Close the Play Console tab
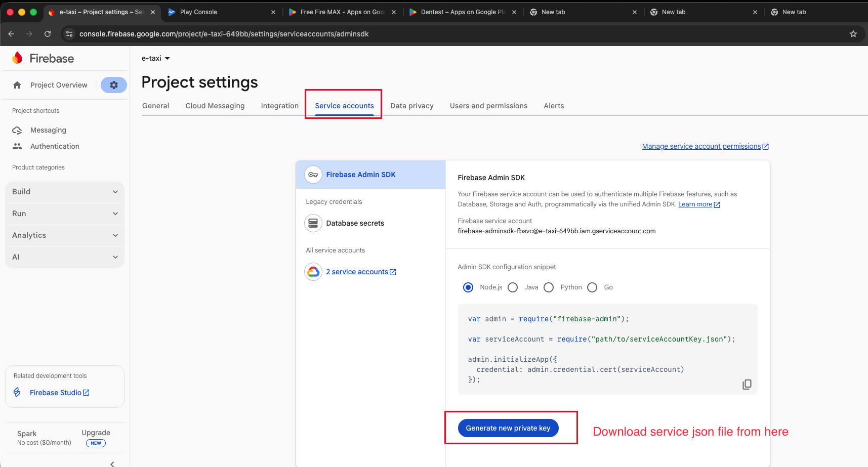Viewport: 868px width, 467px height. click(273, 12)
